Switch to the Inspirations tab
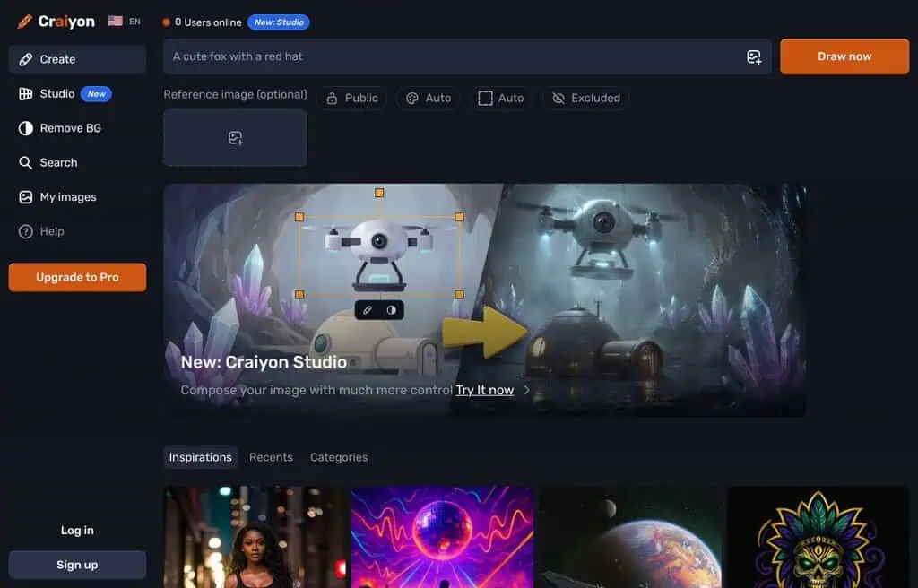The height and width of the screenshot is (588, 918). 200,457
